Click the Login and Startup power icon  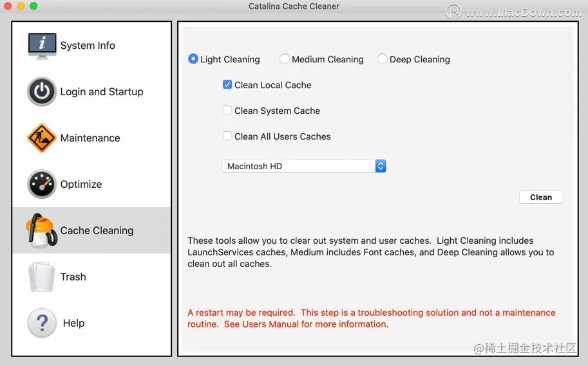[x=42, y=91]
